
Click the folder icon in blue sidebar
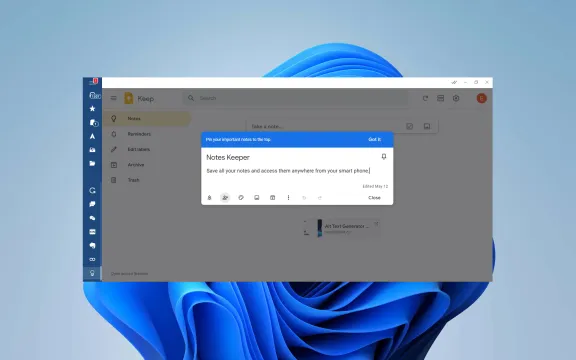[93, 163]
